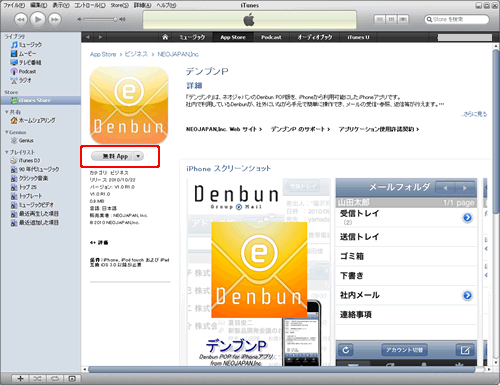This screenshot has width=500, height=385.
Task: Switch to grid view button
Action: [x=391, y=19]
